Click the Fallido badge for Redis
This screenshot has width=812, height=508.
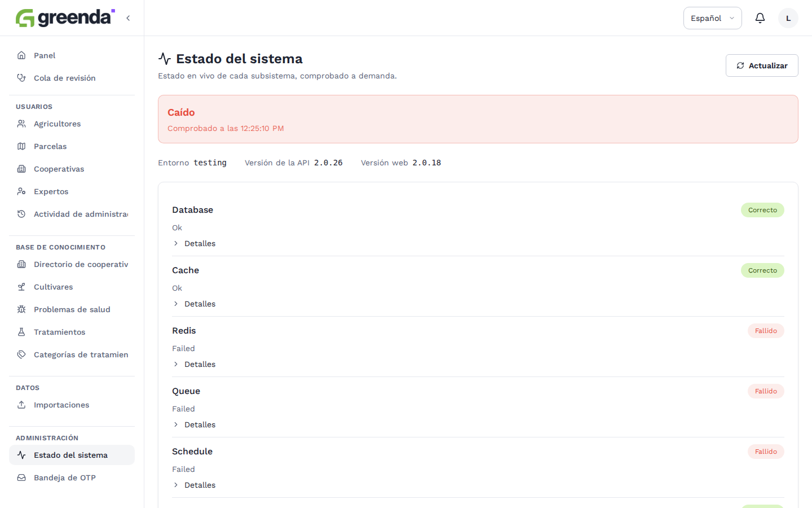pyautogui.click(x=766, y=331)
